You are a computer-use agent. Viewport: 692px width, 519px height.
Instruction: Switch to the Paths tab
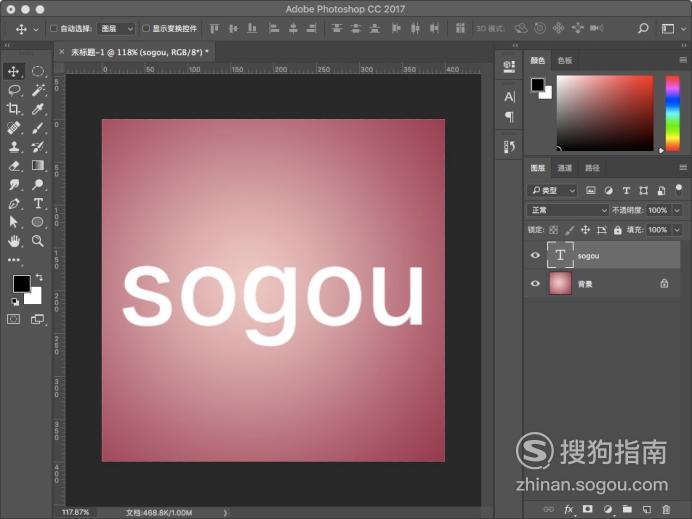pyautogui.click(x=592, y=168)
